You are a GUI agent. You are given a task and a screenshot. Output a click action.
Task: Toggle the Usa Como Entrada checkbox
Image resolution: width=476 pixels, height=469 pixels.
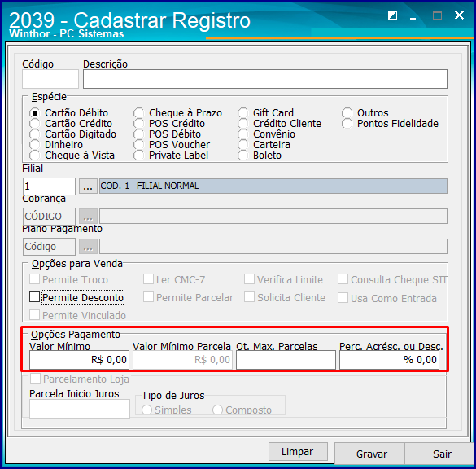tap(343, 298)
